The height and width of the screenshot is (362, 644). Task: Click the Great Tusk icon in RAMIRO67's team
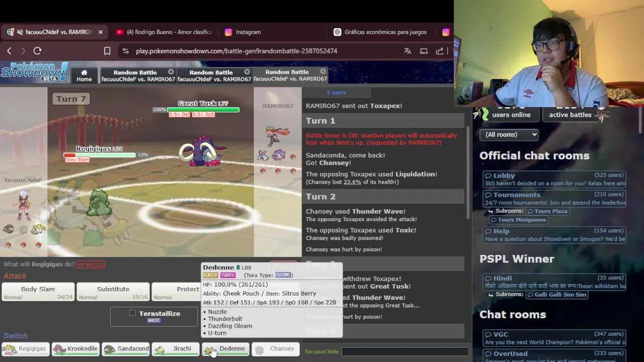pos(278,155)
